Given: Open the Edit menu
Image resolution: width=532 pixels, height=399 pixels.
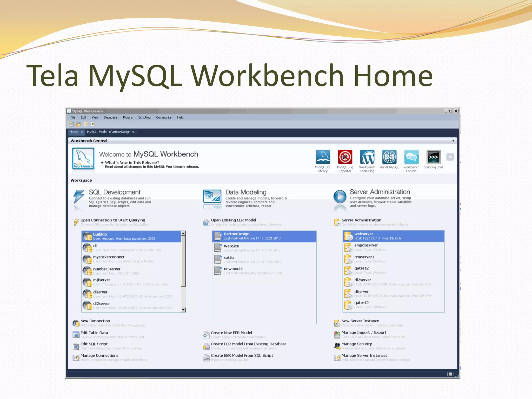Looking at the screenshot, I should (x=83, y=117).
